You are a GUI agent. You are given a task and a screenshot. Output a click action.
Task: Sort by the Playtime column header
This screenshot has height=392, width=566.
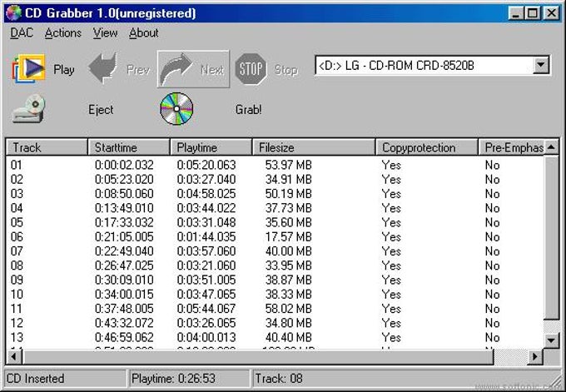click(211, 147)
